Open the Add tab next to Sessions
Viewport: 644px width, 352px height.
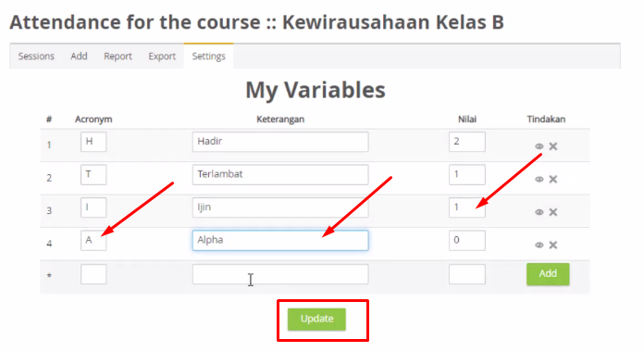click(x=79, y=57)
